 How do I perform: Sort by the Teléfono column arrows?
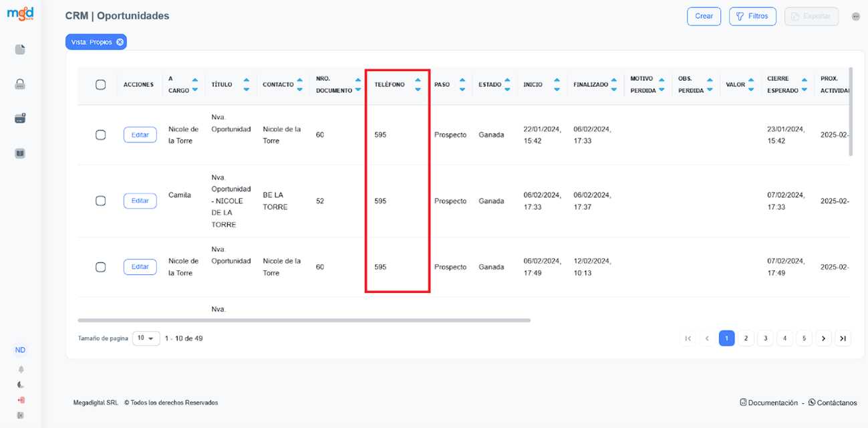[x=418, y=85]
